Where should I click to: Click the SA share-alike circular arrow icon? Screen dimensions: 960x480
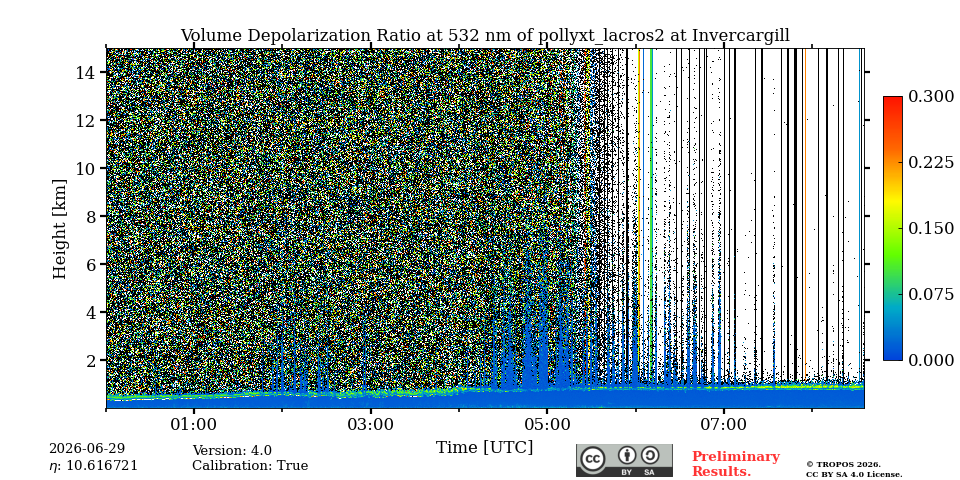650,456
